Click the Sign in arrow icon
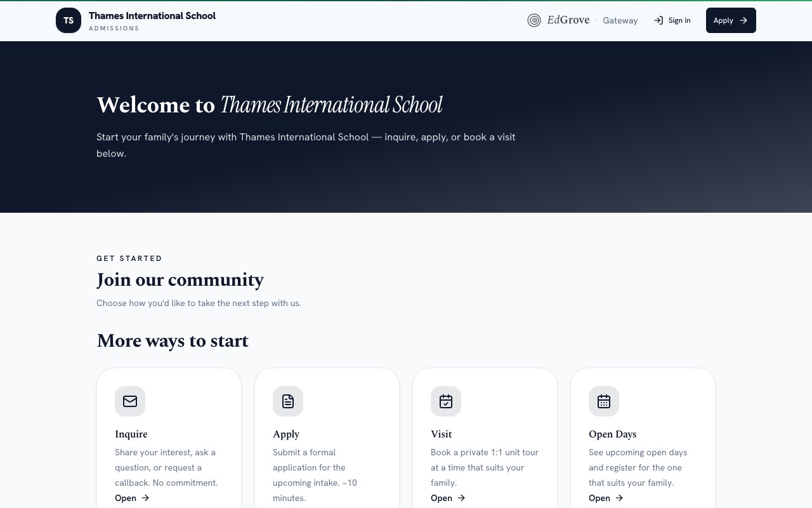 click(658, 20)
